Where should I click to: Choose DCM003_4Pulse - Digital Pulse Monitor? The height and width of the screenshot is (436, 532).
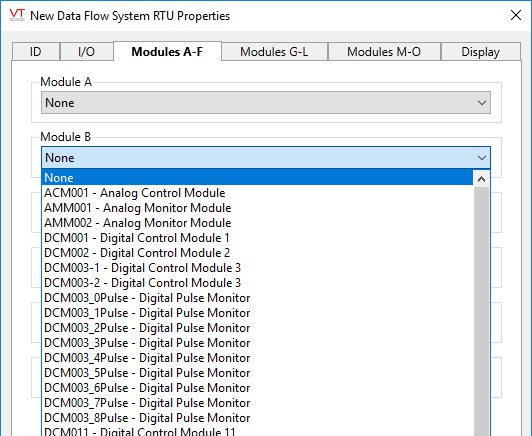tap(257, 358)
